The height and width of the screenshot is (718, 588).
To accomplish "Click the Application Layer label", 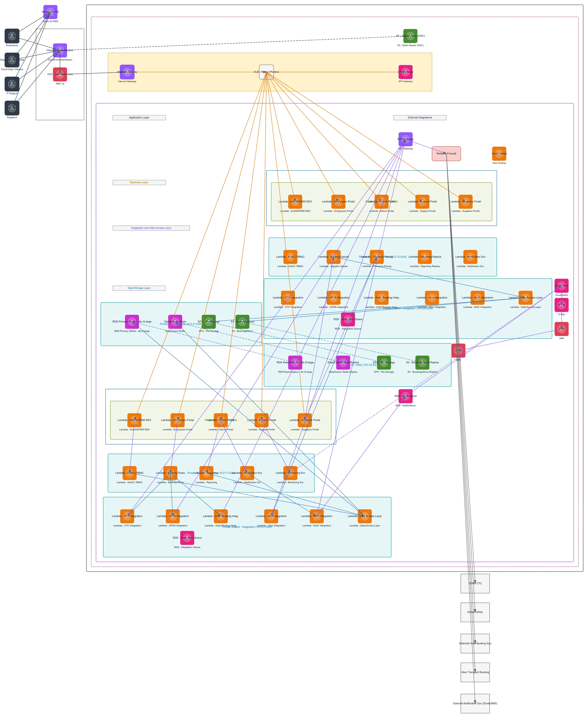I will tap(139, 118).
